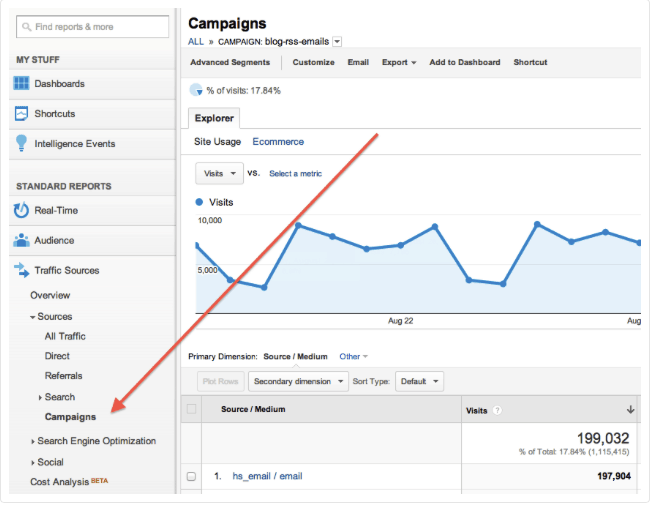This screenshot has height=514, width=658.
Task: Click the 197,904 visits value
Action: pos(614,476)
